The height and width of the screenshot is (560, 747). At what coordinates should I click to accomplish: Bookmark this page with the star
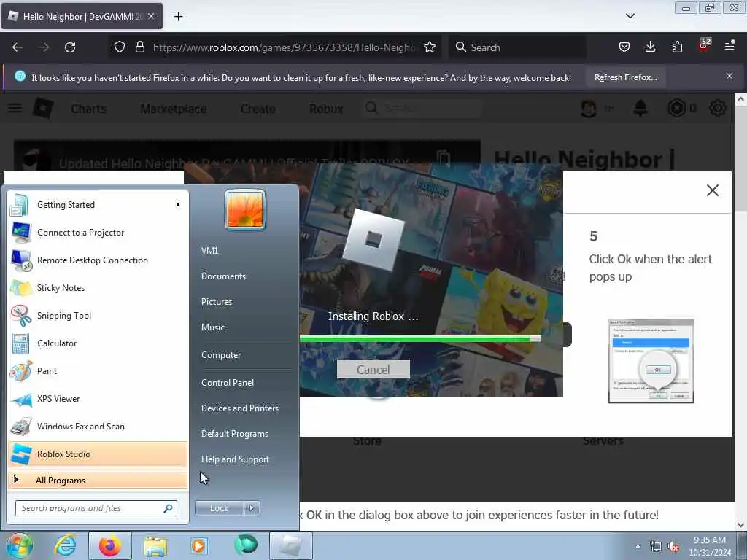click(x=430, y=47)
